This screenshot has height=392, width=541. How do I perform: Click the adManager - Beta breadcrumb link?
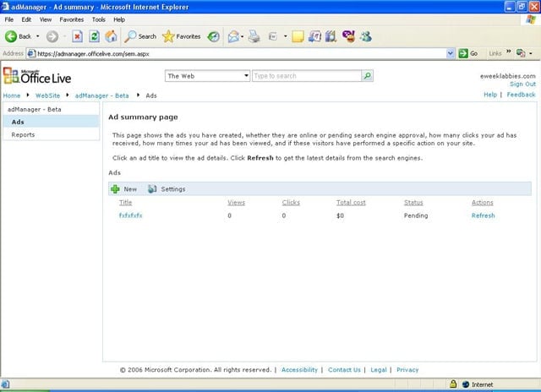point(101,95)
